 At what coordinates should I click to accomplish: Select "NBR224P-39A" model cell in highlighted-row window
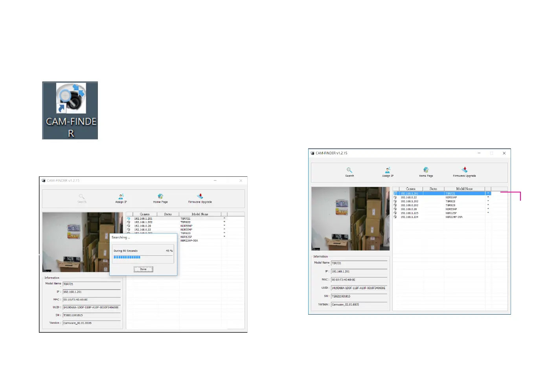point(454,217)
